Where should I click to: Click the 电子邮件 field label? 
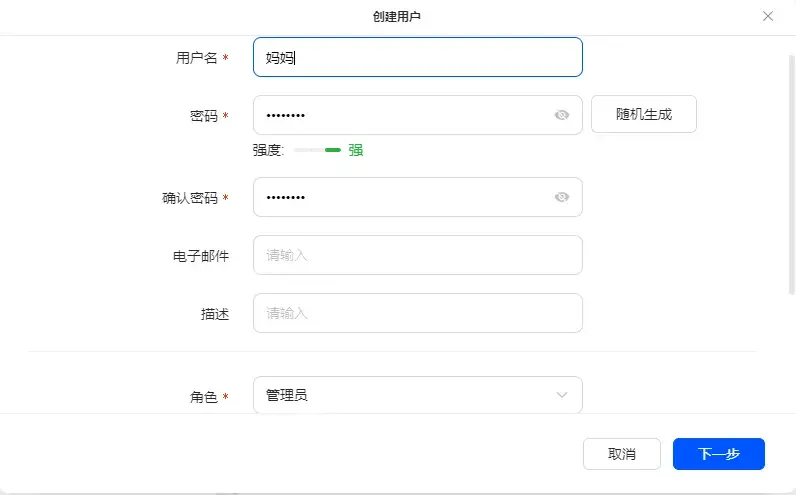201,256
